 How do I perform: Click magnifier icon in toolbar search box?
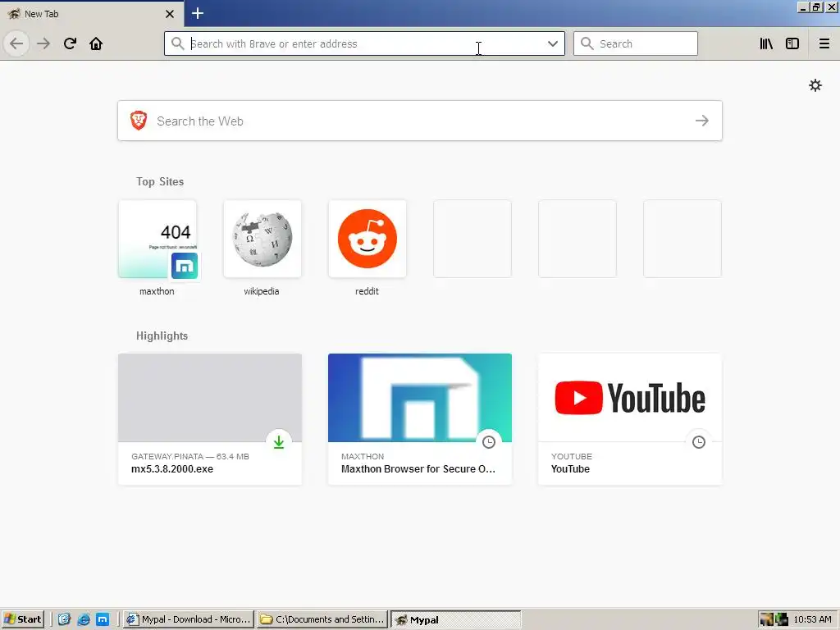pos(587,43)
